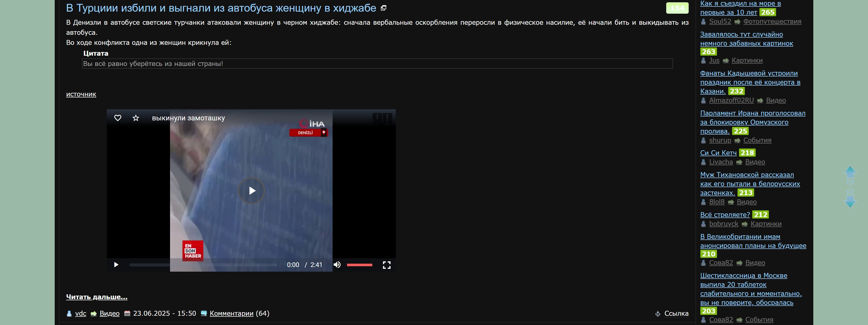The width and height of the screenshot is (868, 325).
Task: Open the Комментарии link with 64 comments
Action: [x=231, y=313]
